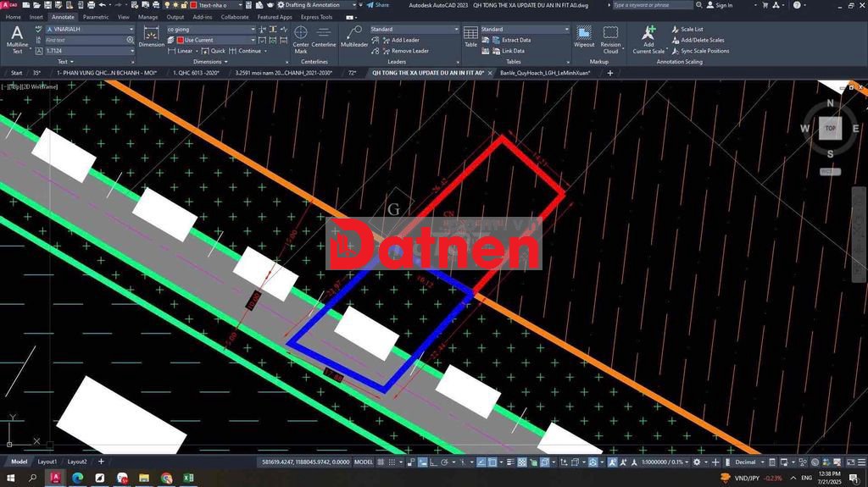
Task: Expand the co giong dimension style dropdown
Action: click(x=211, y=29)
